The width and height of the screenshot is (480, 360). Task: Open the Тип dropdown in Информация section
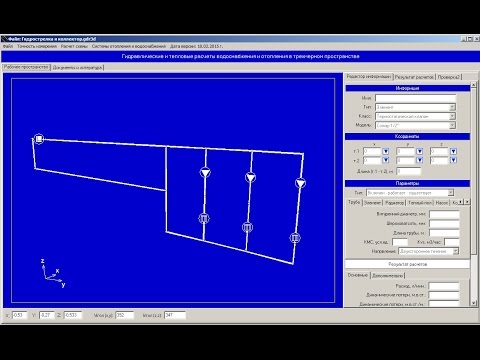452,107
